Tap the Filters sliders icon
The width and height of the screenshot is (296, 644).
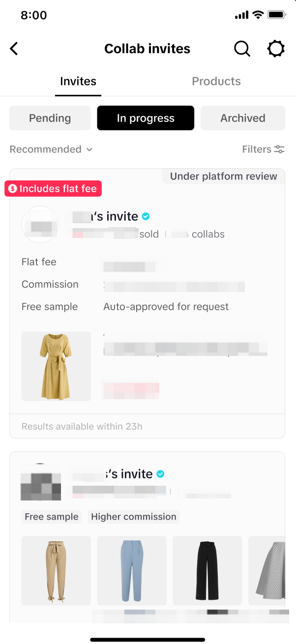tap(279, 149)
